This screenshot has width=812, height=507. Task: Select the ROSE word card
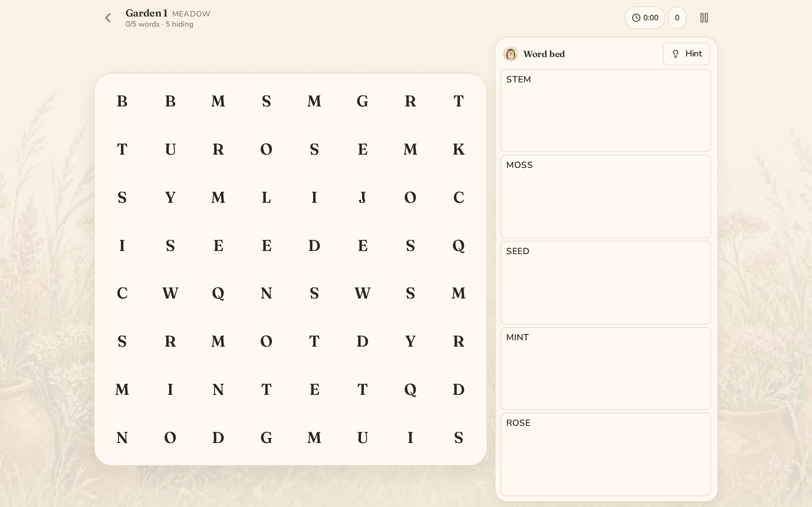(x=606, y=454)
